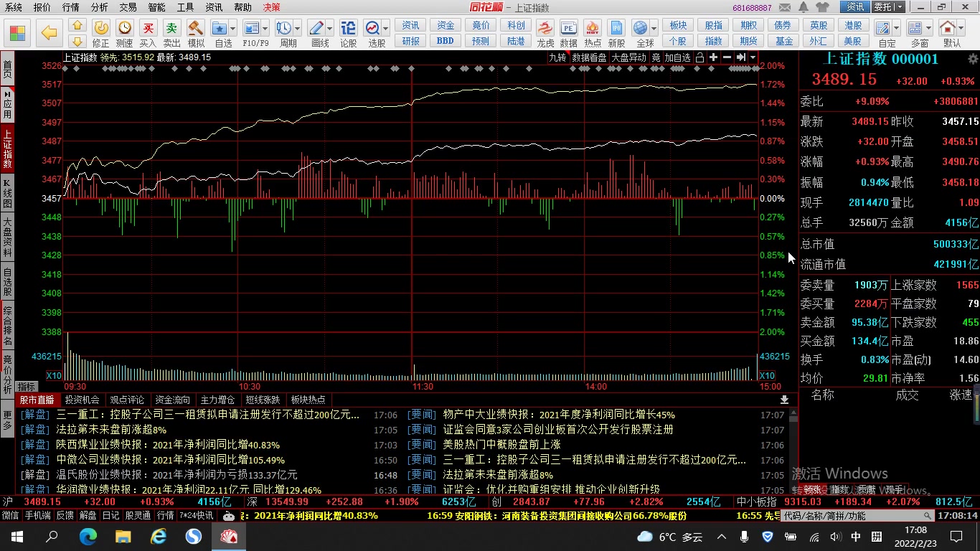Viewport: 980px width, 551px height.
Task: Toggle the 指标 indicator button below chart
Action: 27,387
